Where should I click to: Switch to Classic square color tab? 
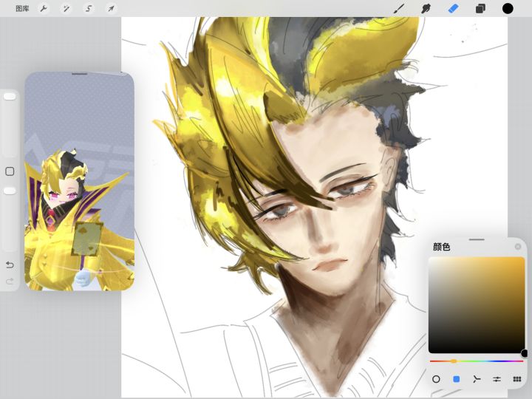457,379
